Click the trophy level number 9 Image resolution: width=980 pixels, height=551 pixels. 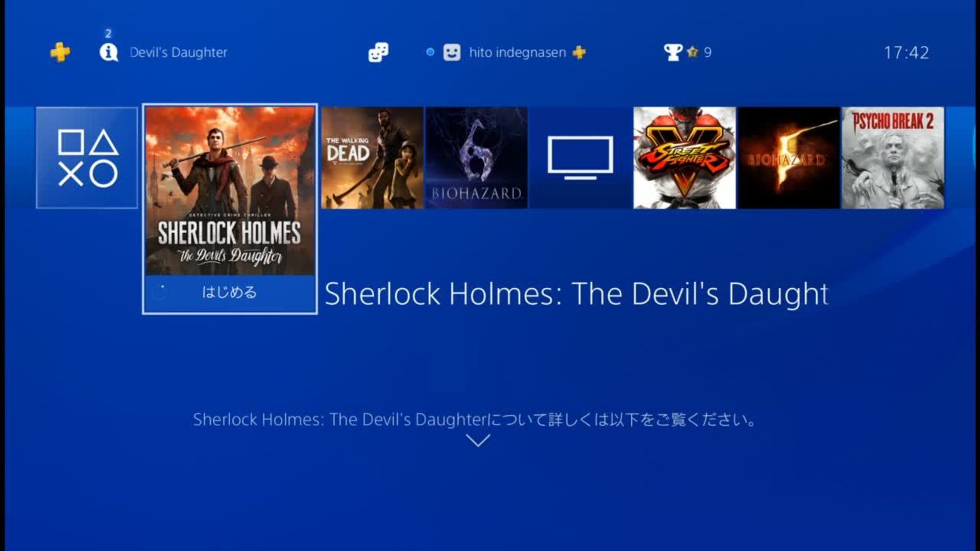[x=707, y=53]
